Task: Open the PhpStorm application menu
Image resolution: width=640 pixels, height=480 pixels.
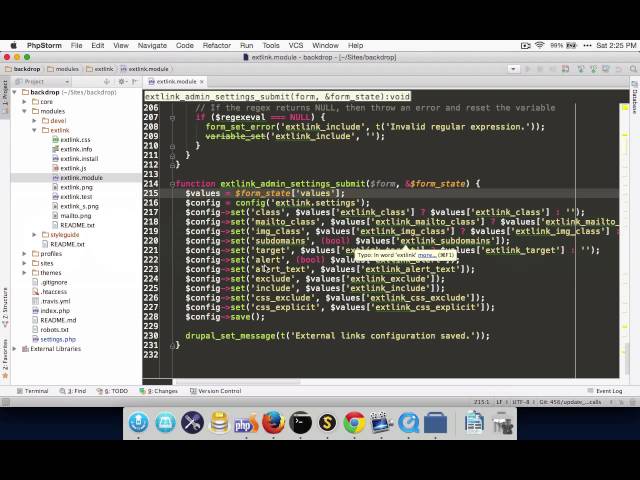Action: tap(44, 45)
